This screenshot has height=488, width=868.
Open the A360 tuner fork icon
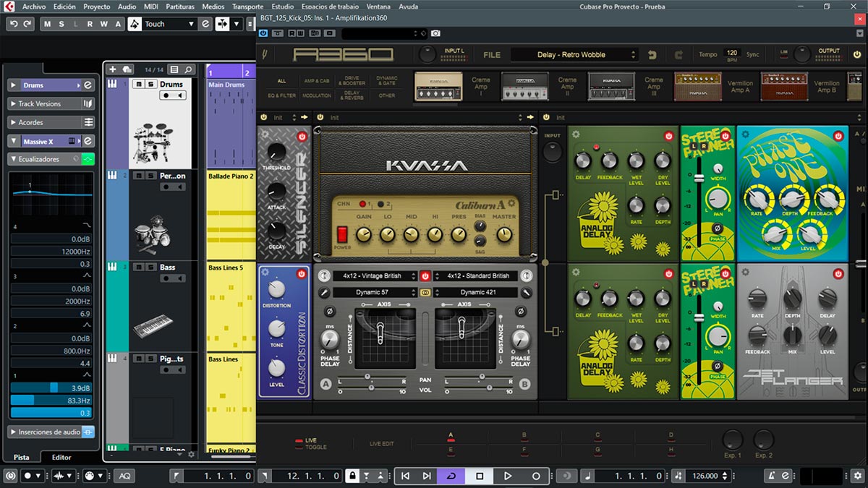265,54
